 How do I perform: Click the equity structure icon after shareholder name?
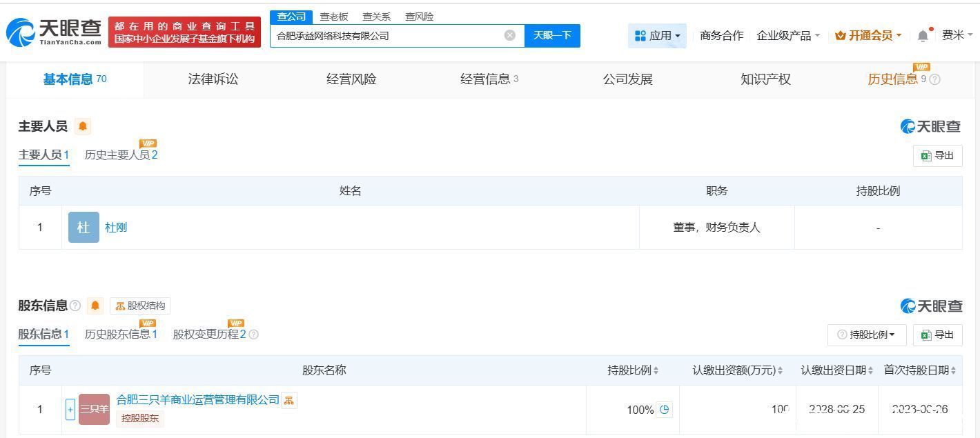tap(289, 400)
